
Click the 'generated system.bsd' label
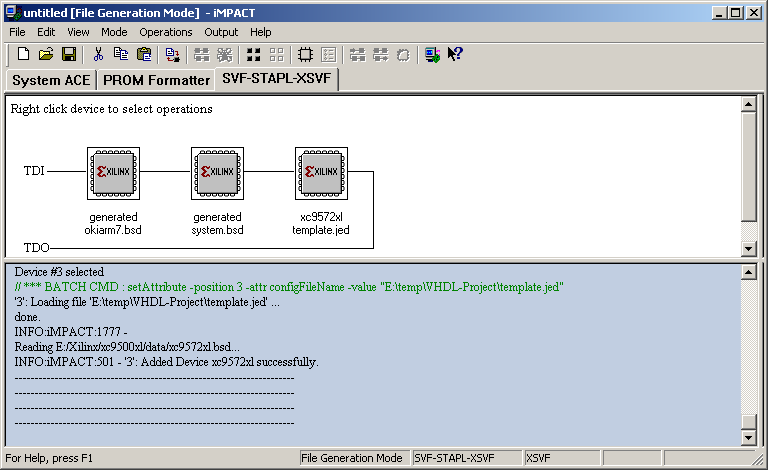point(217,223)
